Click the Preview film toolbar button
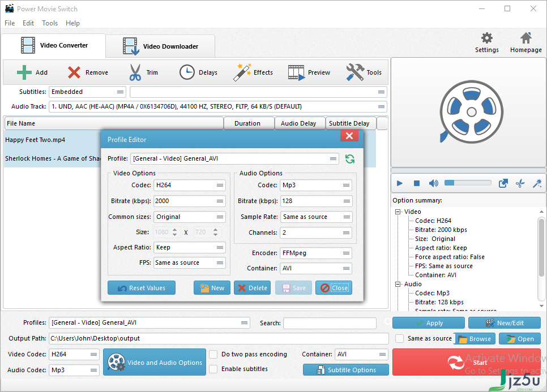Screen dimensions: 547x392 [309, 72]
